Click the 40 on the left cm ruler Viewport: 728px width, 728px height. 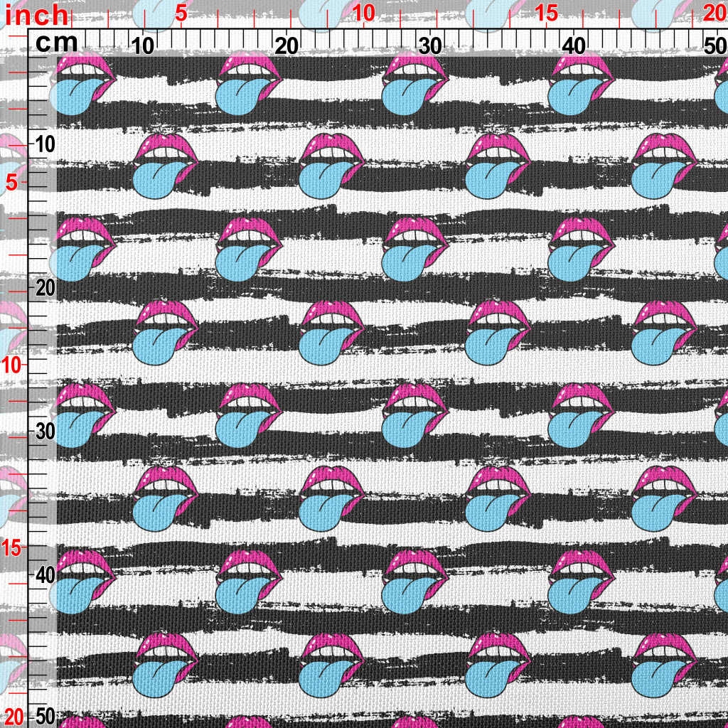pos(45,574)
